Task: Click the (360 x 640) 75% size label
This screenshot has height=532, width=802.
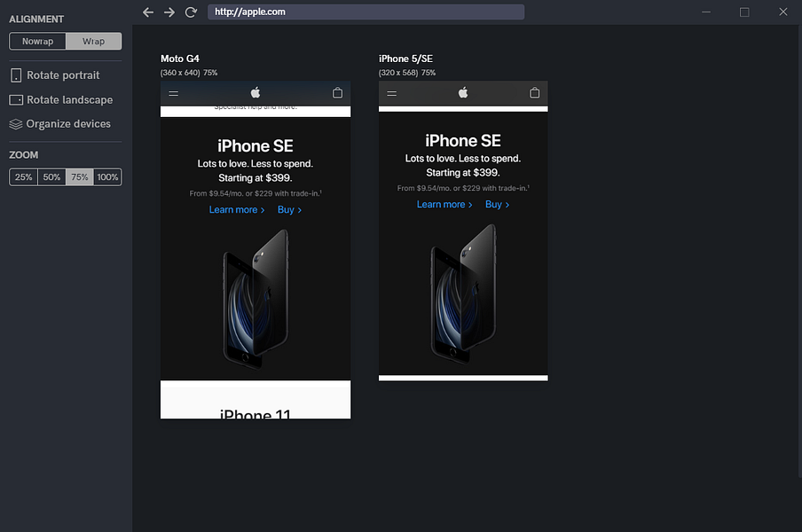Action: (189, 73)
